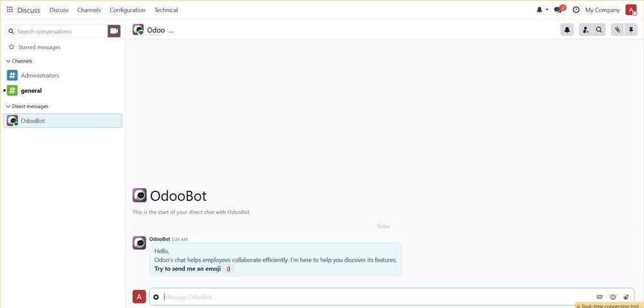This screenshot has height=308, width=644.
Task: Click red A avatar beside composer
Action: click(x=139, y=297)
